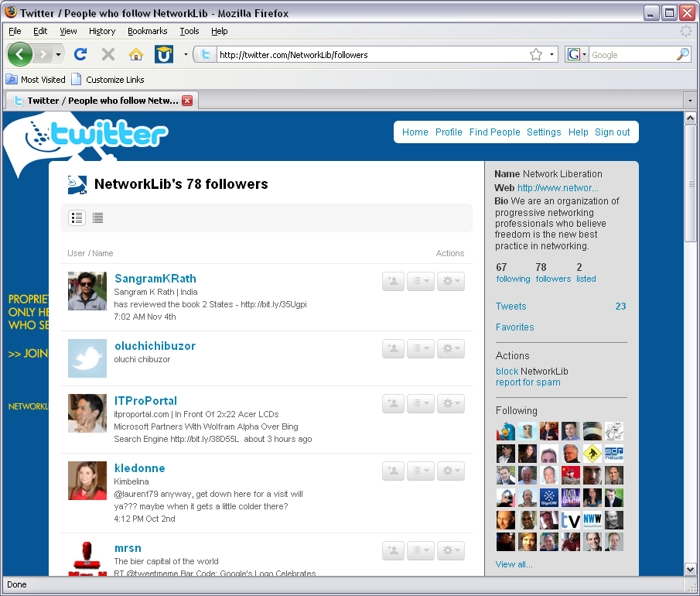Open gear actions menu for mrsn
This screenshot has height=596, width=700.
tap(451, 550)
